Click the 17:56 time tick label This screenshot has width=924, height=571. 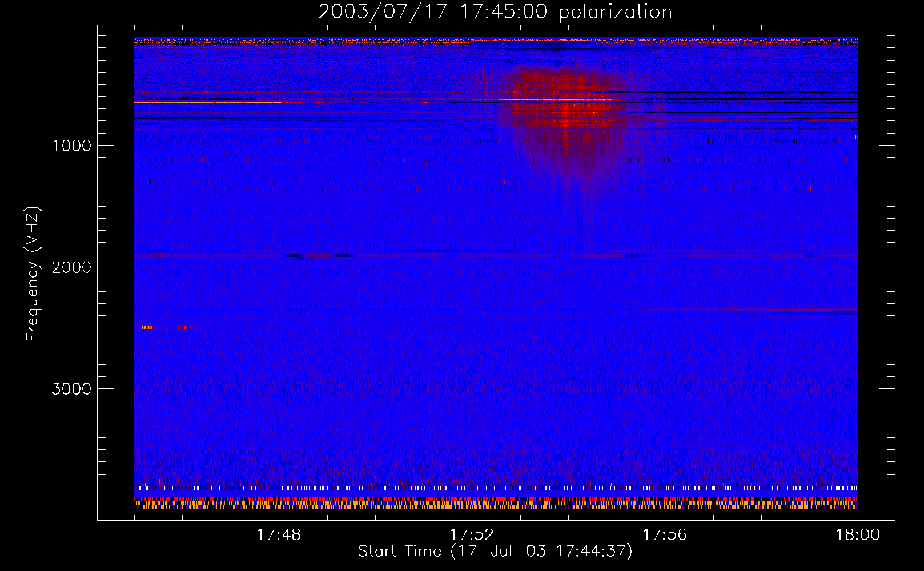(665, 534)
